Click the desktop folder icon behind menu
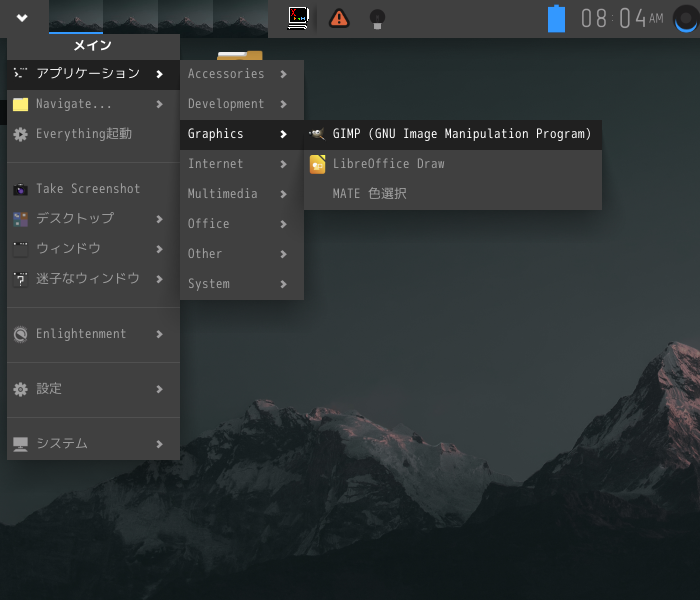The image size is (700, 600). 240,55
